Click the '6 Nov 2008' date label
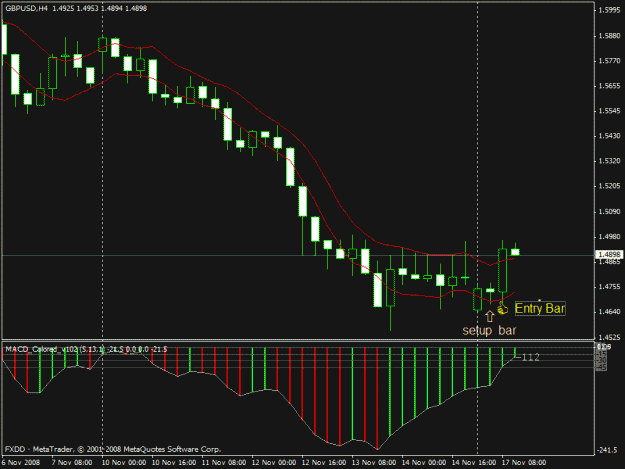This screenshot has width=625, height=469. (x=21, y=463)
